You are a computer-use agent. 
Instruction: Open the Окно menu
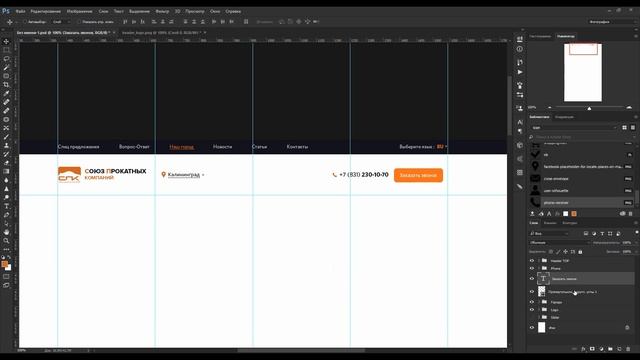[x=215, y=11]
